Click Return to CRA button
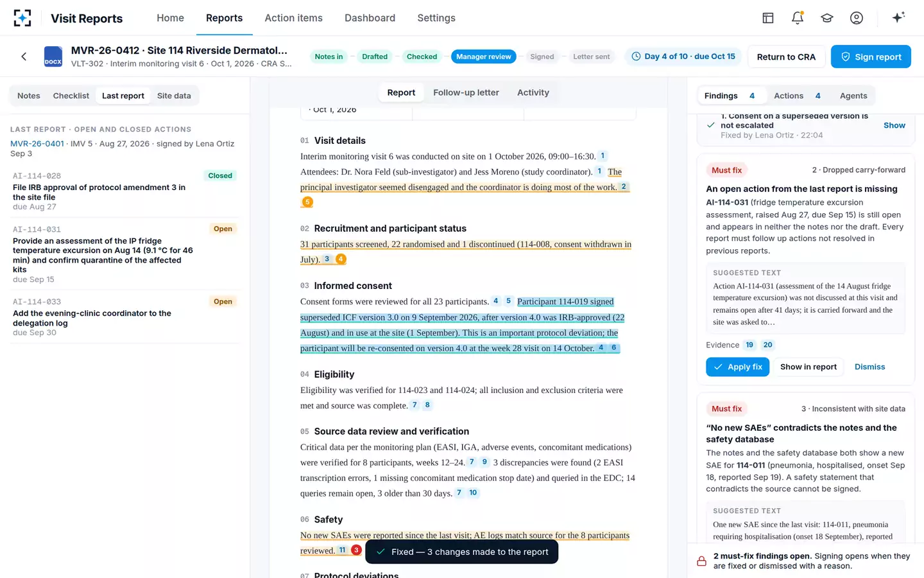This screenshot has height=578, width=924. point(786,57)
